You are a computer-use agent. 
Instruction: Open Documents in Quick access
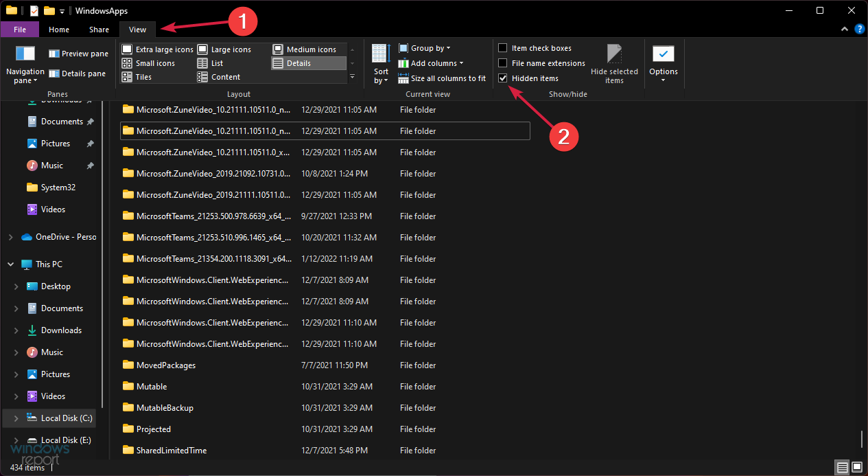[x=62, y=122]
